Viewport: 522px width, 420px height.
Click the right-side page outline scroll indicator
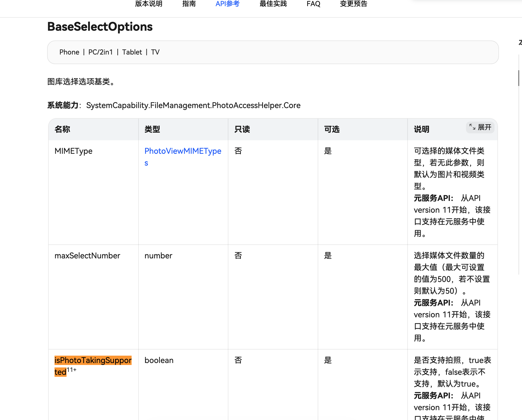[519, 78]
